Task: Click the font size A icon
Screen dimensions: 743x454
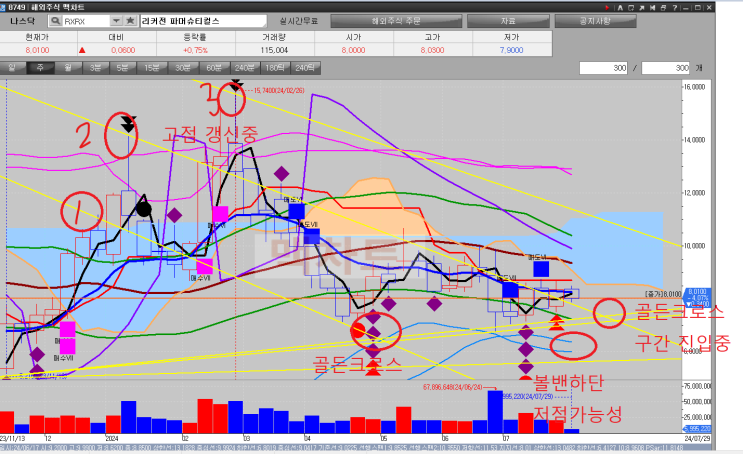Action: 620,8
